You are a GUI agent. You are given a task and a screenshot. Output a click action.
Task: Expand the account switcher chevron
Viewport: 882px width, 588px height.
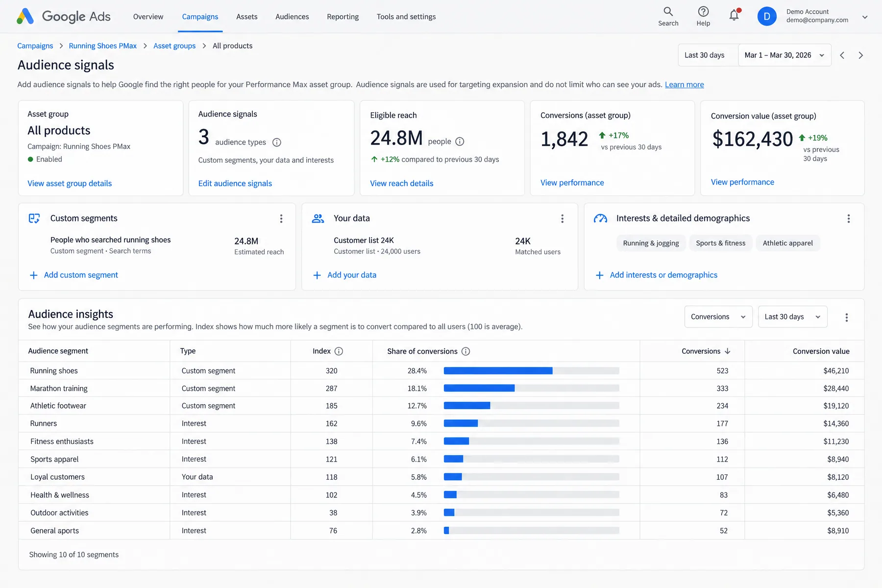coord(865,17)
